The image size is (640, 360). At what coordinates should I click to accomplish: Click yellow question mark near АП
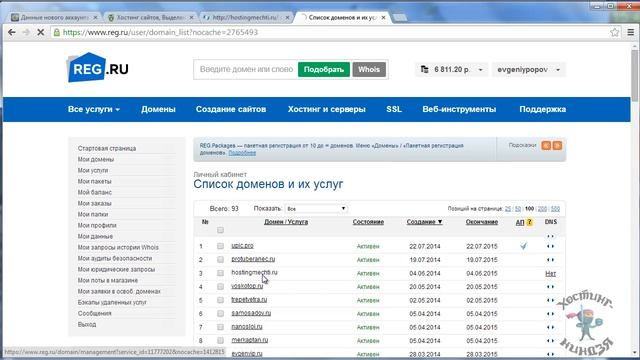pos(529,222)
